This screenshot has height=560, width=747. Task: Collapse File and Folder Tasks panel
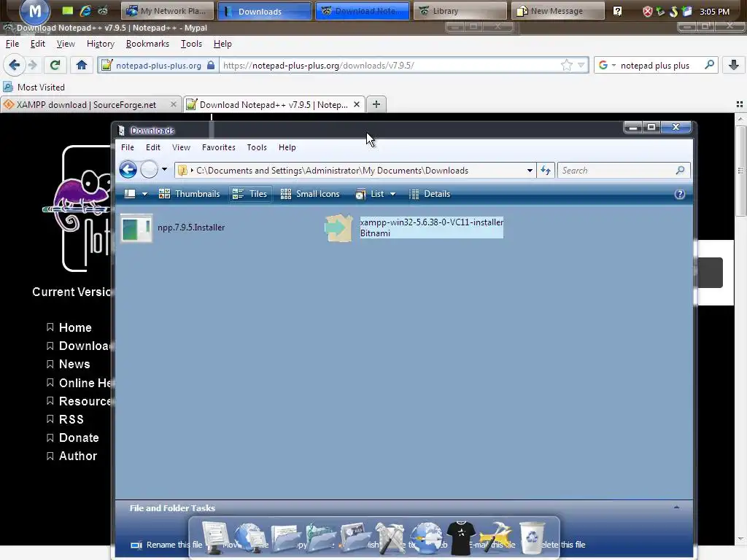point(676,507)
